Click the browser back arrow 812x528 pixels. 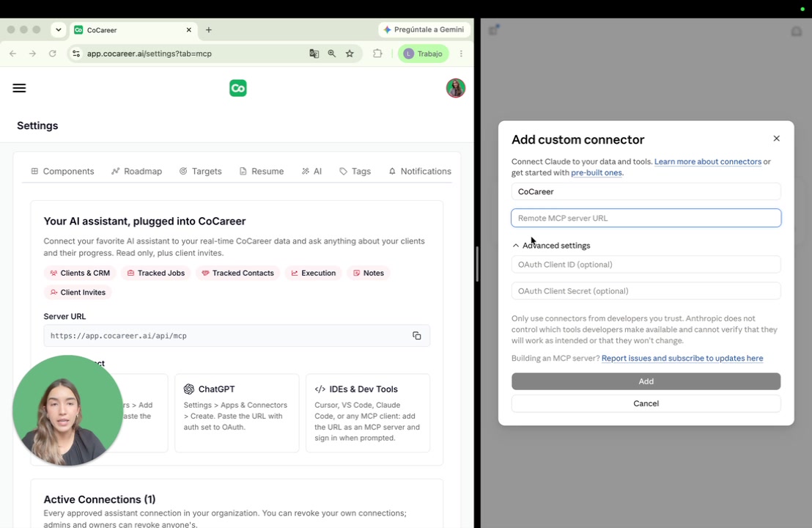click(x=13, y=54)
